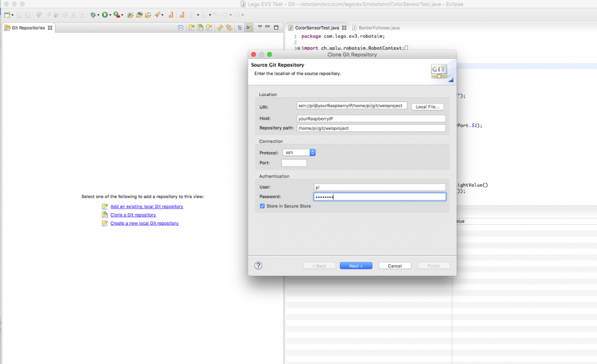The image size is (597, 364).
Task: Open the Protocol dropdown in the Connection section
Action: click(x=298, y=152)
